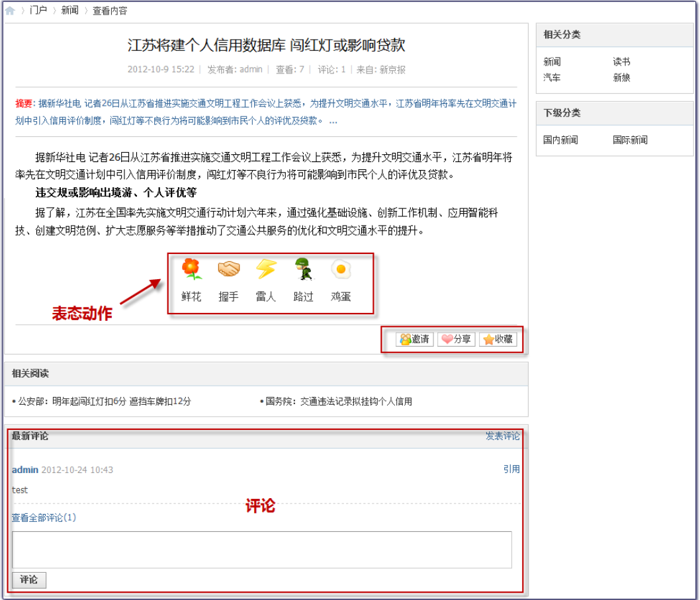Click the 握手 handshake reaction icon
The image size is (700, 600).
click(228, 269)
